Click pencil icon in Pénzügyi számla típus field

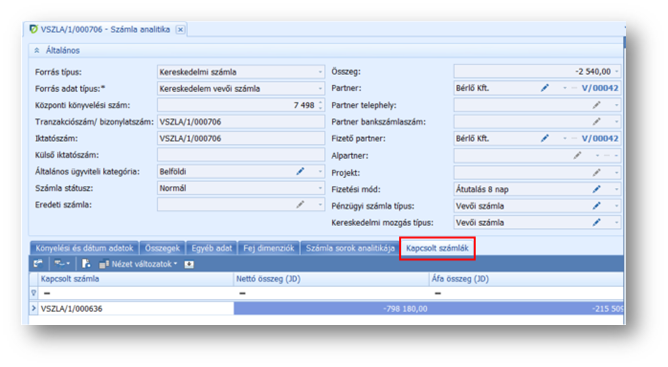(x=596, y=206)
